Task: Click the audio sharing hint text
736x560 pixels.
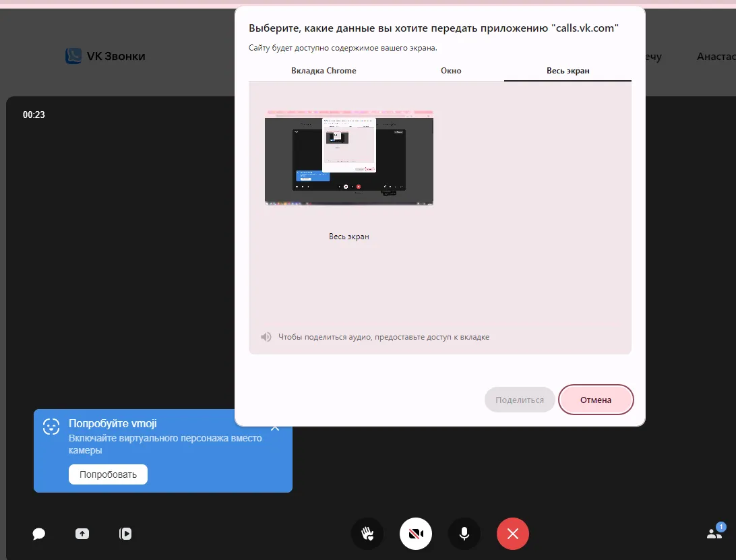Action: tap(384, 337)
